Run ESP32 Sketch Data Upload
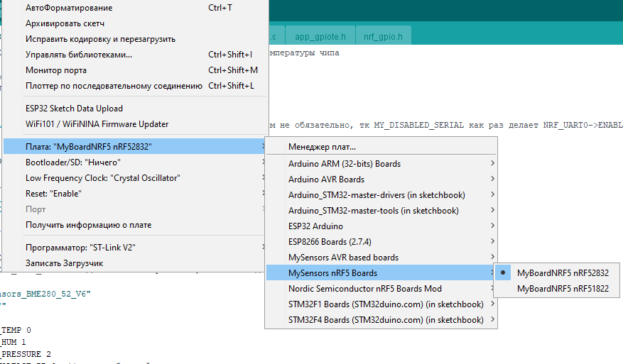Viewport: 623px width, 364px height. (74, 109)
